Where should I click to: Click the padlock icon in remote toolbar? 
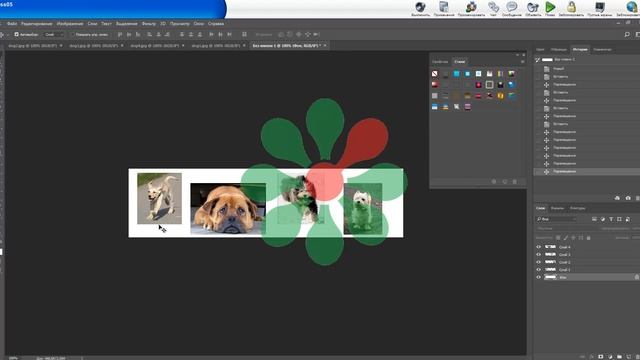(x=571, y=8)
